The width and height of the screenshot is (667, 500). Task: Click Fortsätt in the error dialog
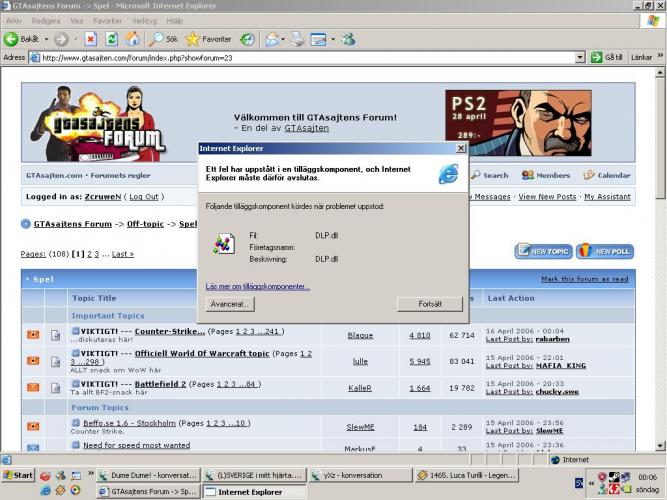tap(430, 304)
